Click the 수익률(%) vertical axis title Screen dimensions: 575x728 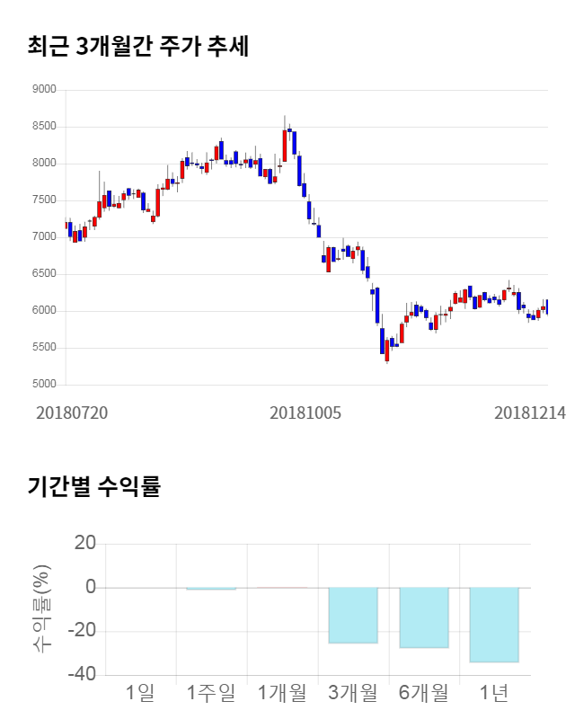point(42,609)
